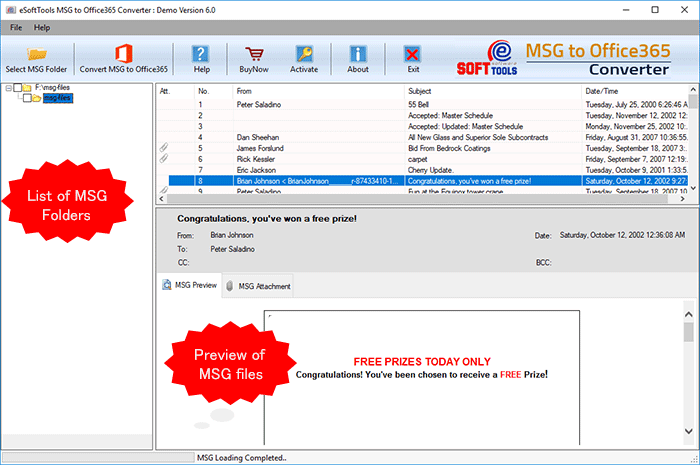Click the email list scroll up arrow
Image resolution: width=700 pixels, height=465 pixels.
693,89
